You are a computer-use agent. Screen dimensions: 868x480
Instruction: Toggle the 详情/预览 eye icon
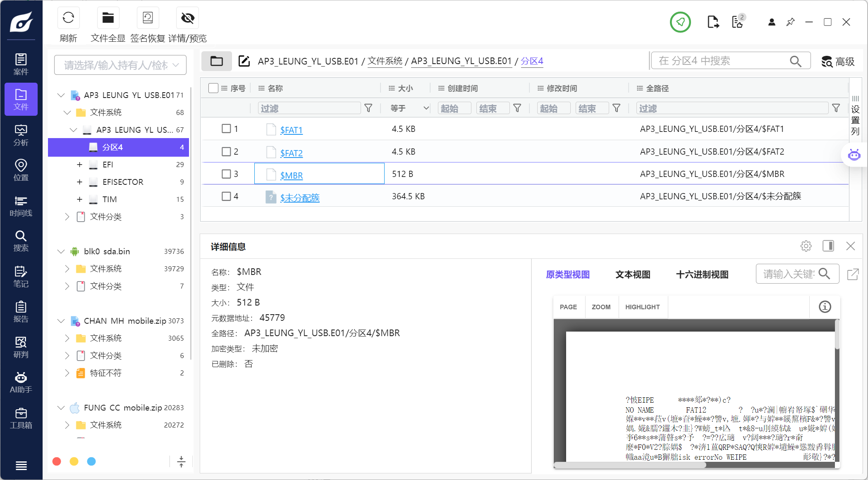[187, 18]
